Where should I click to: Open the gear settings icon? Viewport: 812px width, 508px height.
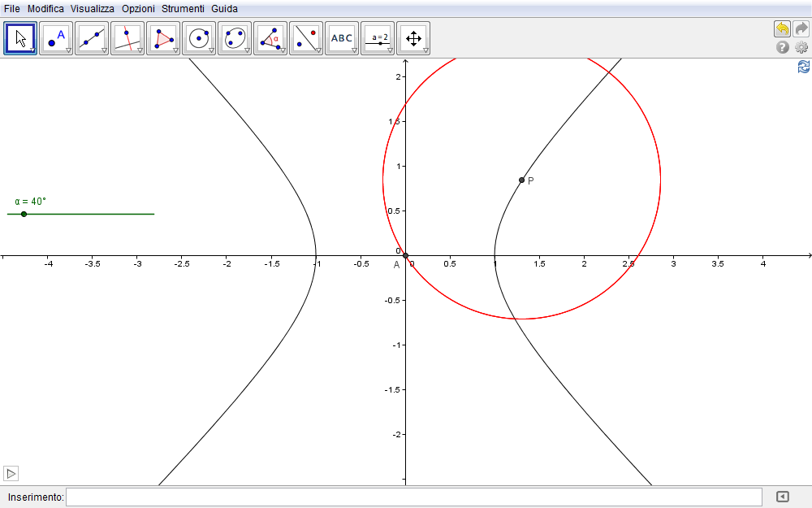(801, 48)
